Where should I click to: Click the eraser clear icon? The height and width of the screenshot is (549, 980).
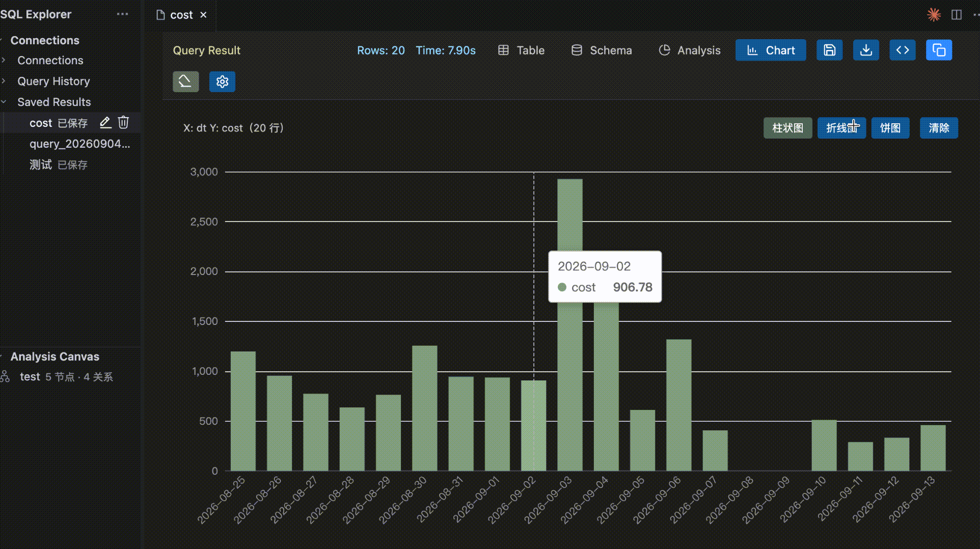(x=185, y=81)
